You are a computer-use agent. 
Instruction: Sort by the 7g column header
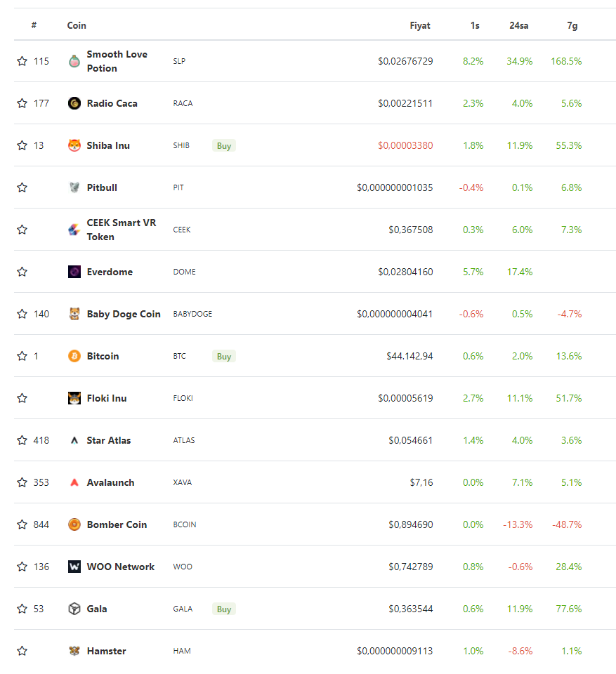pyautogui.click(x=572, y=25)
